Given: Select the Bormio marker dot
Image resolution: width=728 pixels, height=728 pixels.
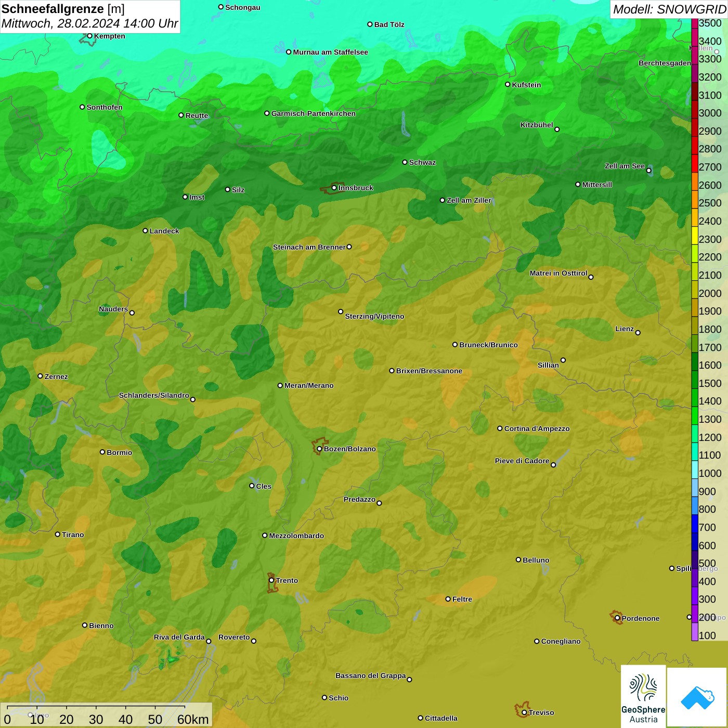Looking at the screenshot, I should coord(102,452).
